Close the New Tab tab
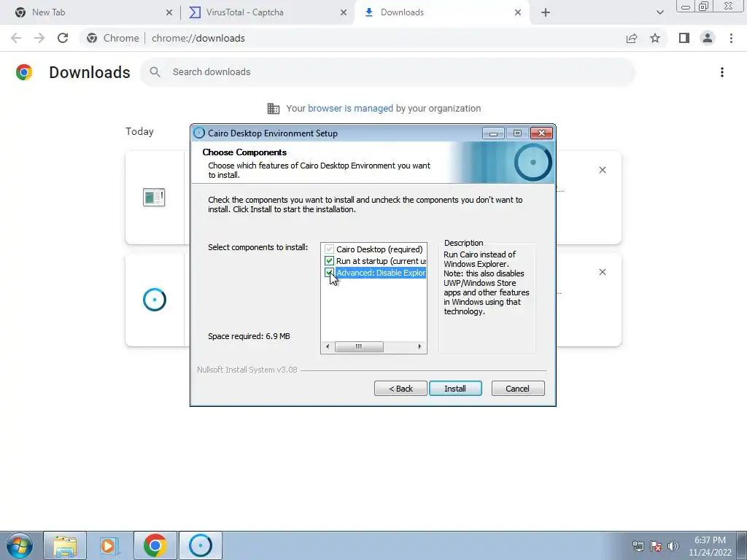747x560 pixels. click(x=169, y=12)
